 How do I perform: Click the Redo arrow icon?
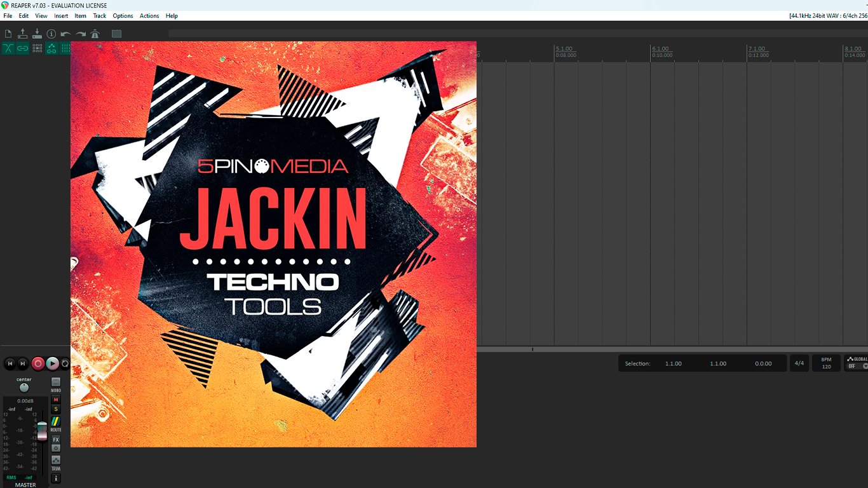click(81, 34)
